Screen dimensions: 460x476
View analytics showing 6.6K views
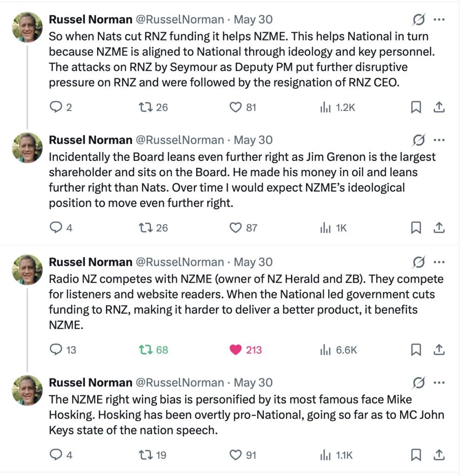click(x=339, y=350)
